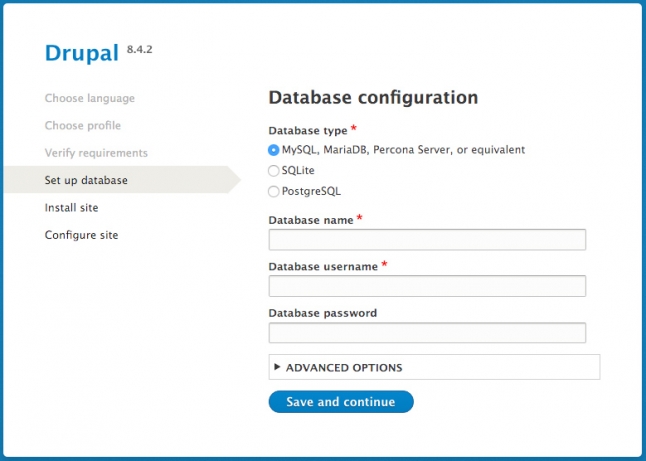
Task: Click the Drupal site name heading
Action: tap(82, 53)
